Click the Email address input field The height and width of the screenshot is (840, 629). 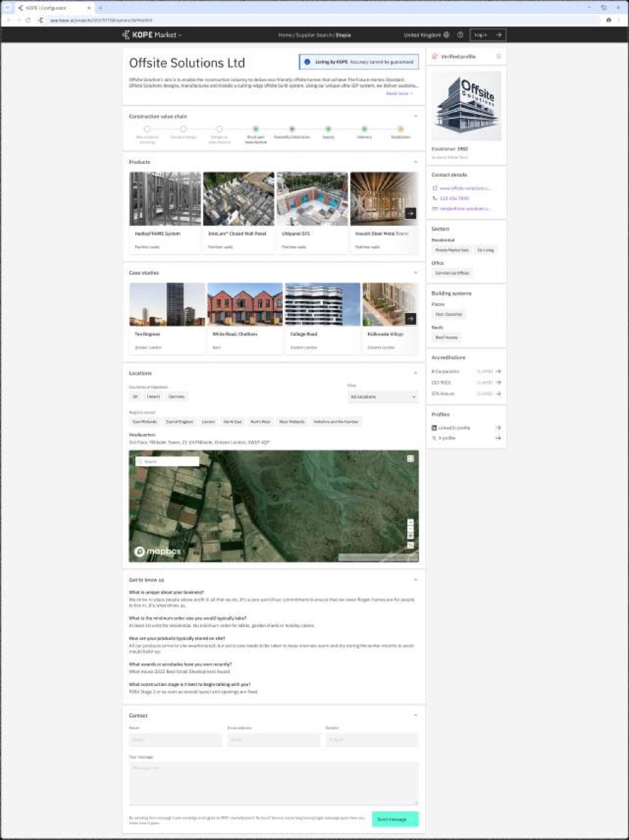pos(274,740)
